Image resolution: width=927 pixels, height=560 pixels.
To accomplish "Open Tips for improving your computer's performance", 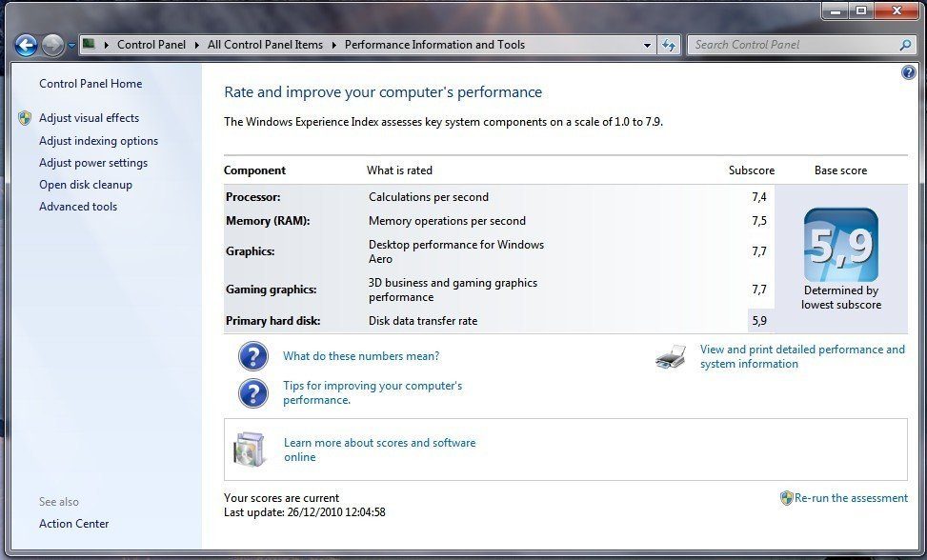I will click(373, 392).
